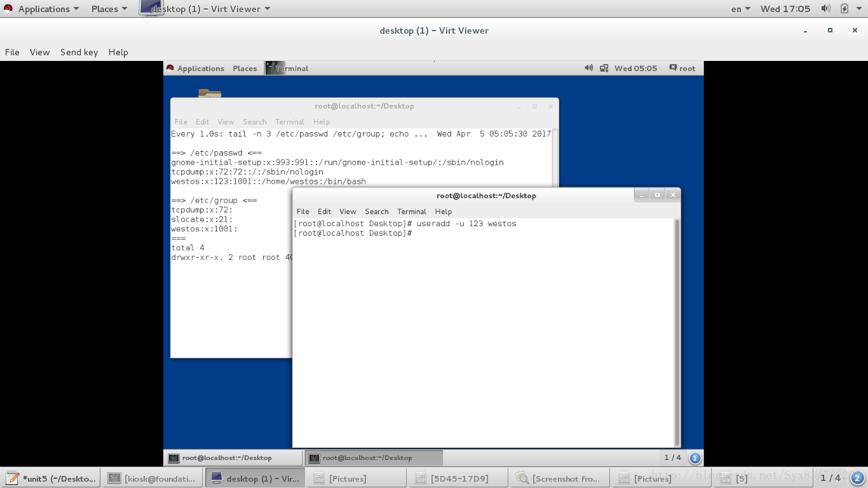This screenshot has height=488, width=868.
Task: Click the westos:x:123:1001 passwd line
Action: [x=268, y=181]
